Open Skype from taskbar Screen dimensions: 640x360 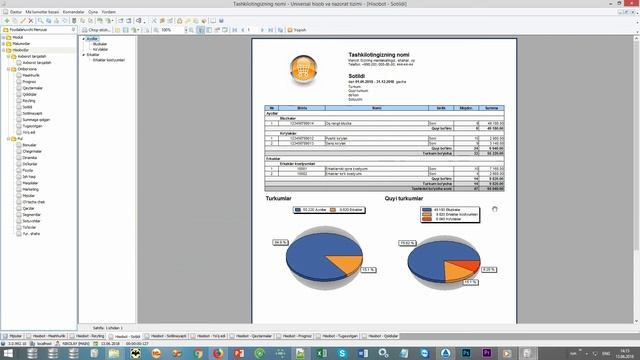click(x=342, y=353)
